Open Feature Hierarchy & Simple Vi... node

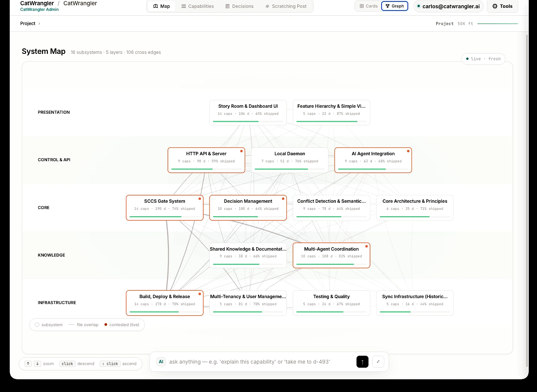click(331, 112)
